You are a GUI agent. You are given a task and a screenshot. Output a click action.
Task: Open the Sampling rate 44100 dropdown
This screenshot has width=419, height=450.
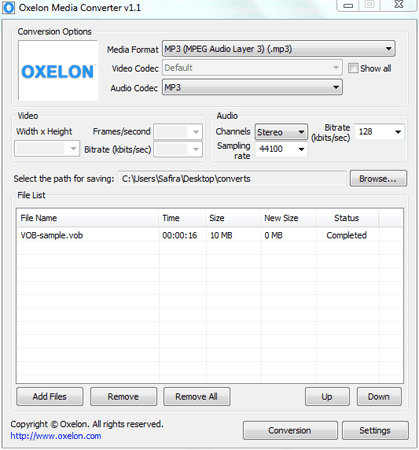(x=281, y=149)
